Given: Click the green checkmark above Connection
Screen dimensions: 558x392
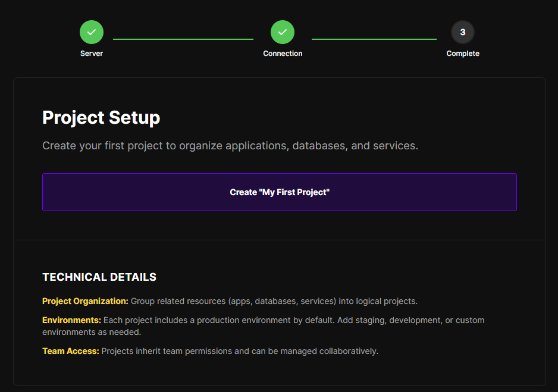Looking at the screenshot, I should (283, 32).
